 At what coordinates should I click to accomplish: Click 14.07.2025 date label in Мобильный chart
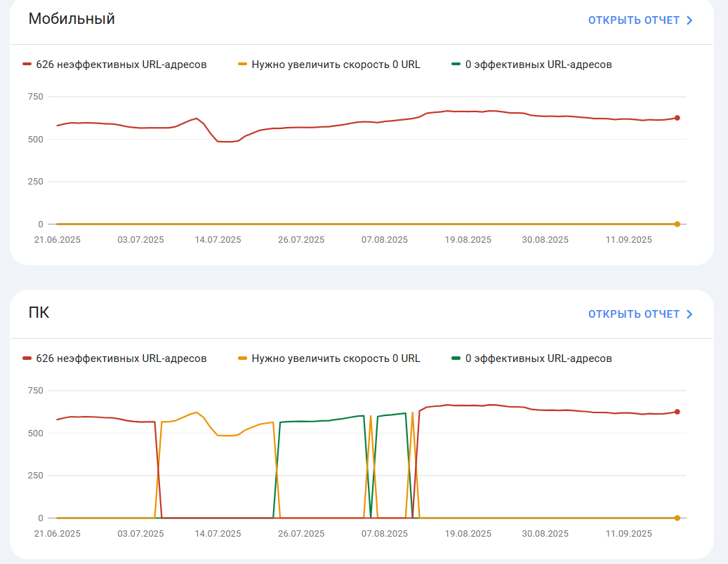pyautogui.click(x=218, y=240)
